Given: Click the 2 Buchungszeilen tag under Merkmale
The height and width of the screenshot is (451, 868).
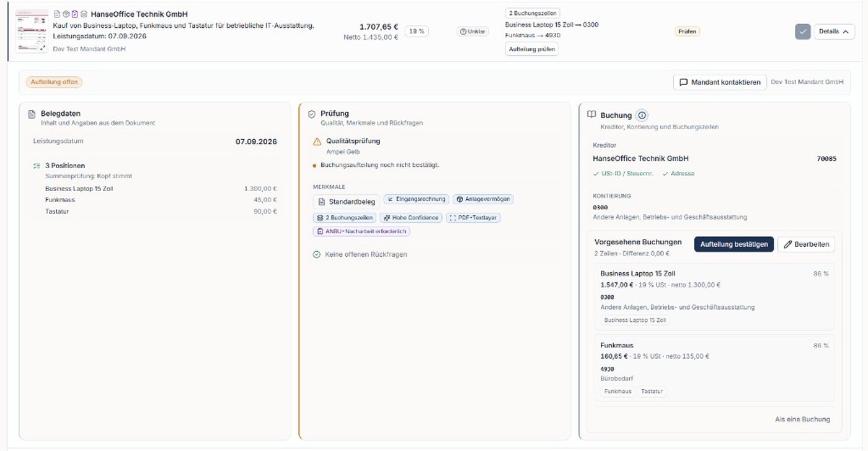Looking at the screenshot, I should point(345,218).
